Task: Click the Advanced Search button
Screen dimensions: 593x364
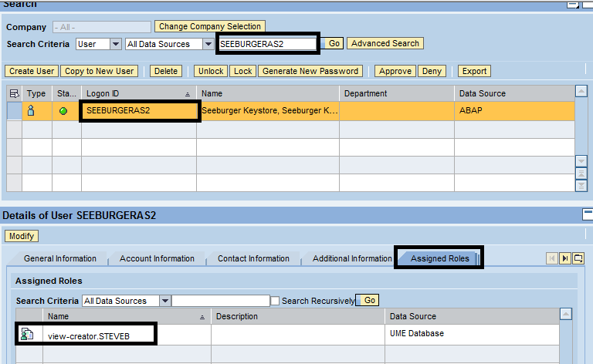Action: coord(385,44)
